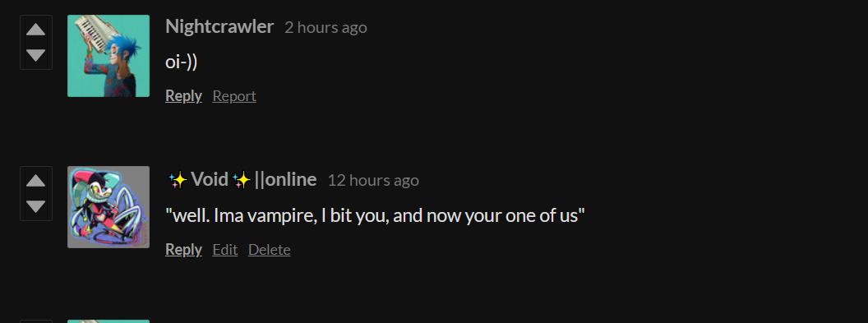Reply to Nightcrawler's comment
The width and height of the screenshot is (868, 323).
coord(183,96)
